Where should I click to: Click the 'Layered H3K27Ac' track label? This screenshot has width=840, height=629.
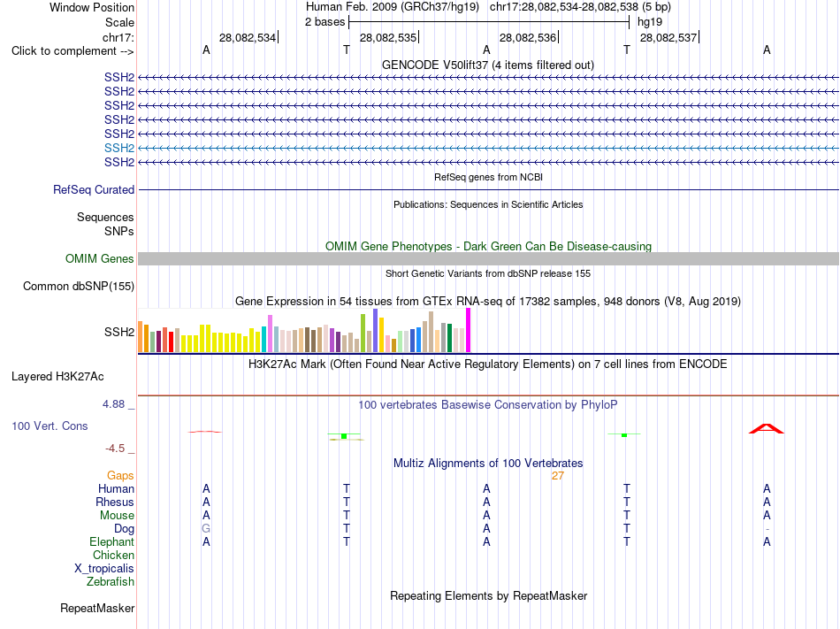coord(57,377)
